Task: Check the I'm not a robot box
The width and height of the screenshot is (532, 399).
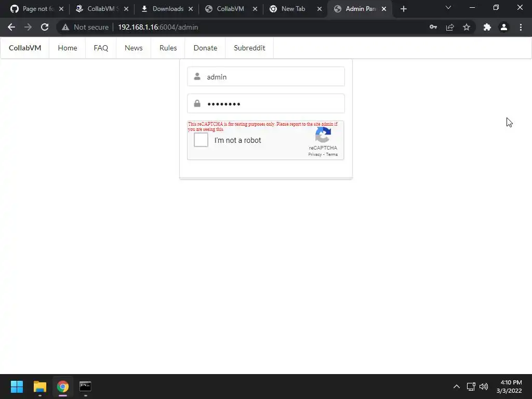Action: coord(201,140)
